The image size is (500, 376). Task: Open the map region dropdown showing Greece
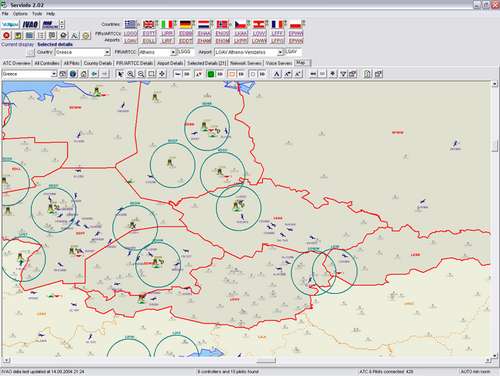tap(29, 74)
